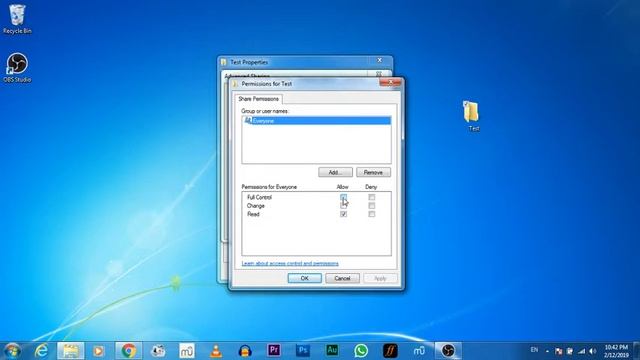This screenshot has height=360, width=640.
Task: Open the Recycle Bin desktop icon
Action: pos(17,19)
